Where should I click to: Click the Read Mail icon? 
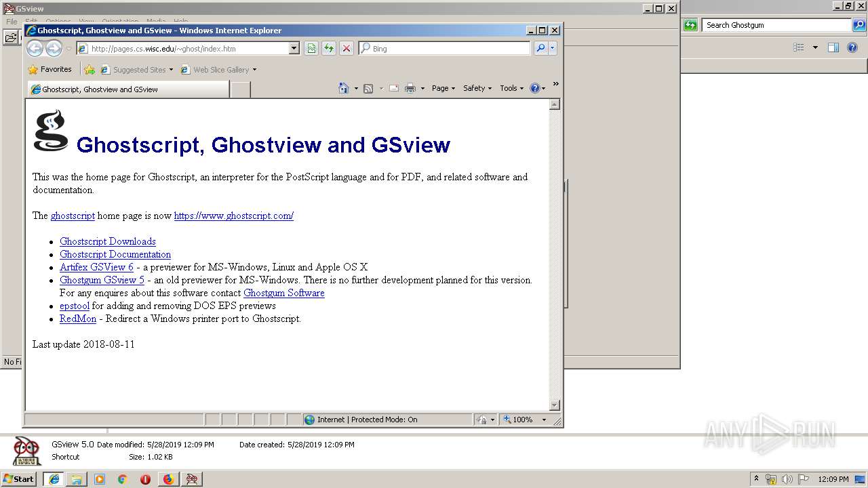[394, 88]
